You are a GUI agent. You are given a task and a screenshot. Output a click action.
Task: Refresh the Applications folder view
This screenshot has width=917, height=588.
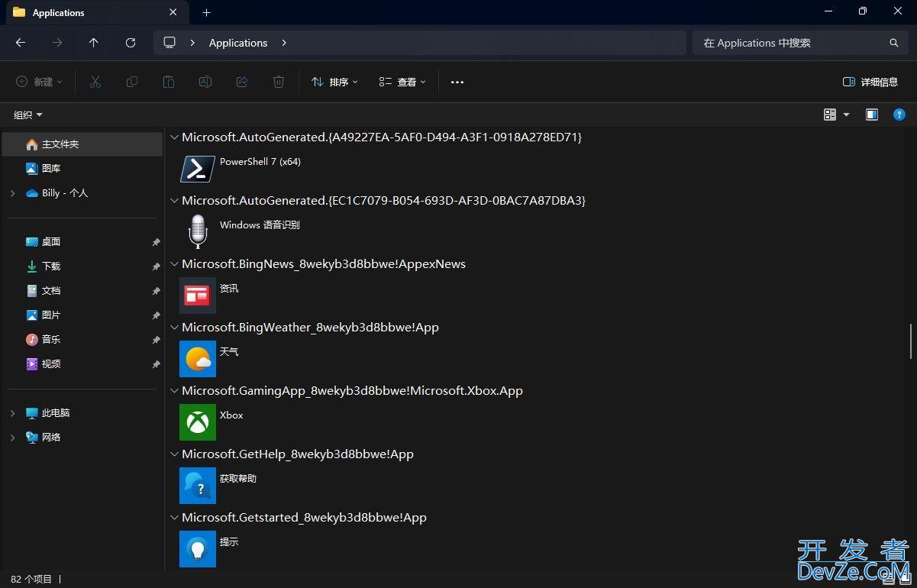(131, 43)
